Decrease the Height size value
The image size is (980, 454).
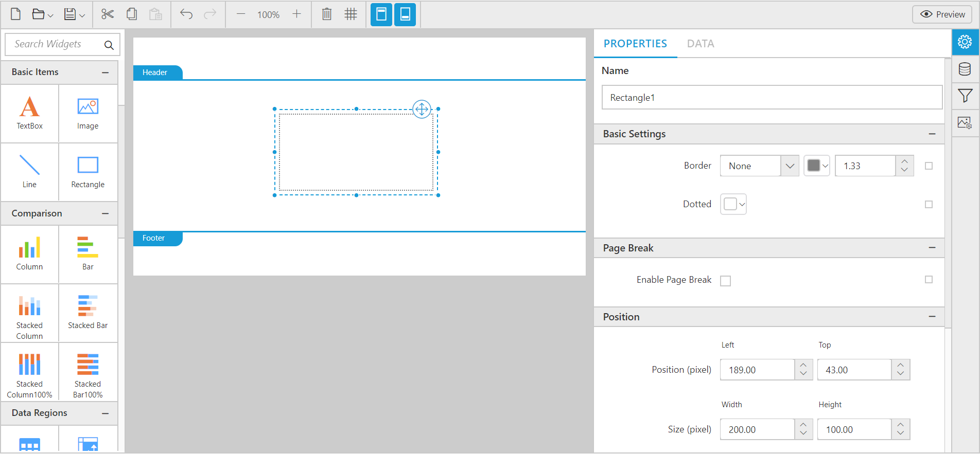pyautogui.click(x=901, y=434)
